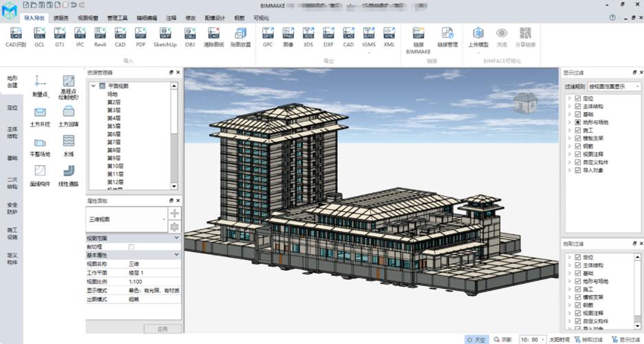The width and height of the screenshot is (644, 344).
Task: Select the 面域构件 area component tool
Action: tap(40, 177)
